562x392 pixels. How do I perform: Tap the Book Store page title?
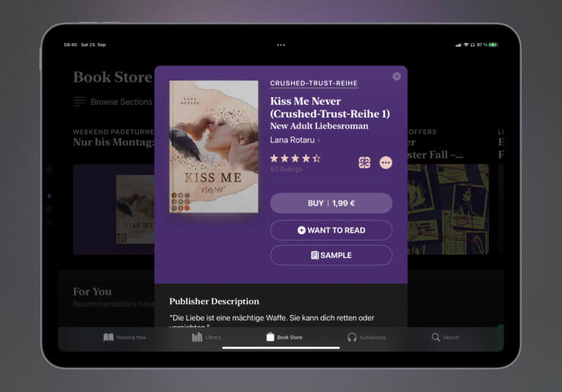pos(113,77)
